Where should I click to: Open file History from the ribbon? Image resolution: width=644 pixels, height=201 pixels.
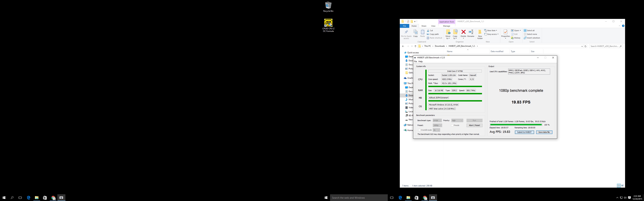(x=516, y=38)
